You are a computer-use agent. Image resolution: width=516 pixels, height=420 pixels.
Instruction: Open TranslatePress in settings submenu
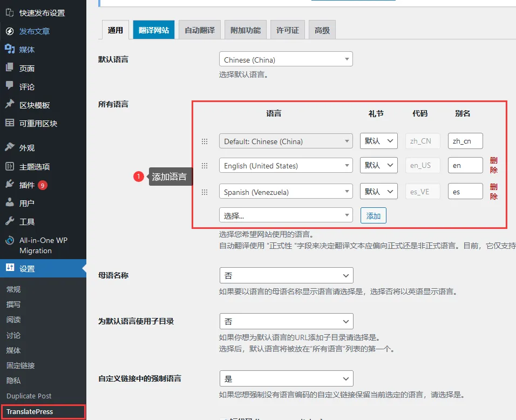[x=30, y=411]
